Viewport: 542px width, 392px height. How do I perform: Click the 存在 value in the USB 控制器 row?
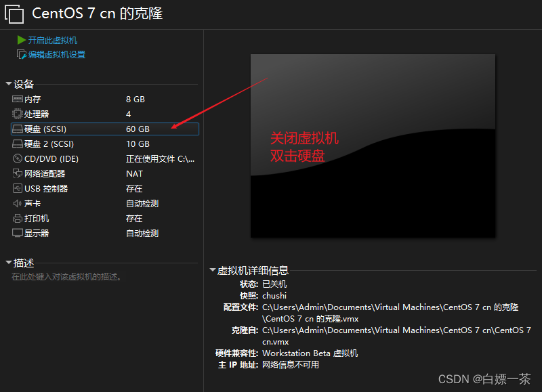(x=134, y=188)
